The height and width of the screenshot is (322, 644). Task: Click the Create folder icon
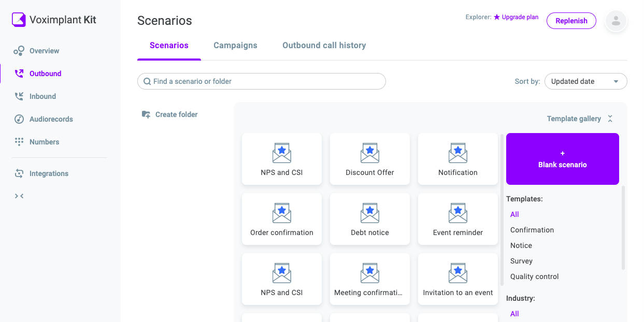(x=146, y=114)
